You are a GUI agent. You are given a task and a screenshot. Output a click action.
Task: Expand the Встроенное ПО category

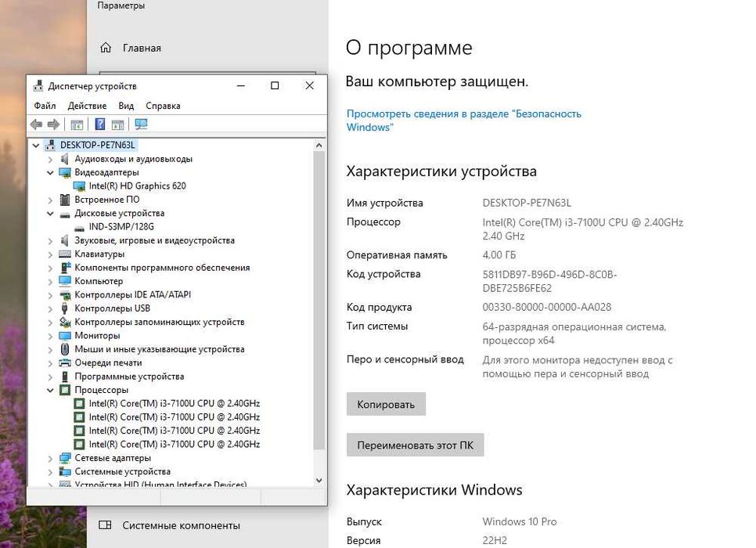(50, 199)
